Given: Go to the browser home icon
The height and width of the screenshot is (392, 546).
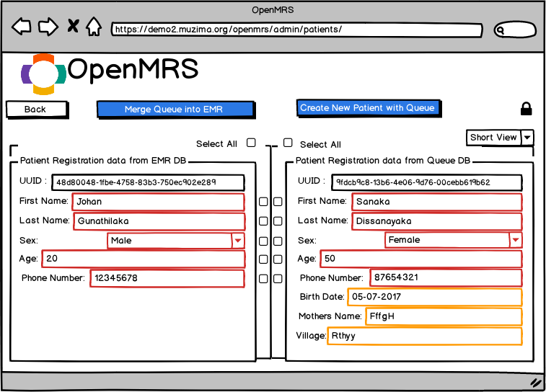Looking at the screenshot, I should [x=94, y=27].
